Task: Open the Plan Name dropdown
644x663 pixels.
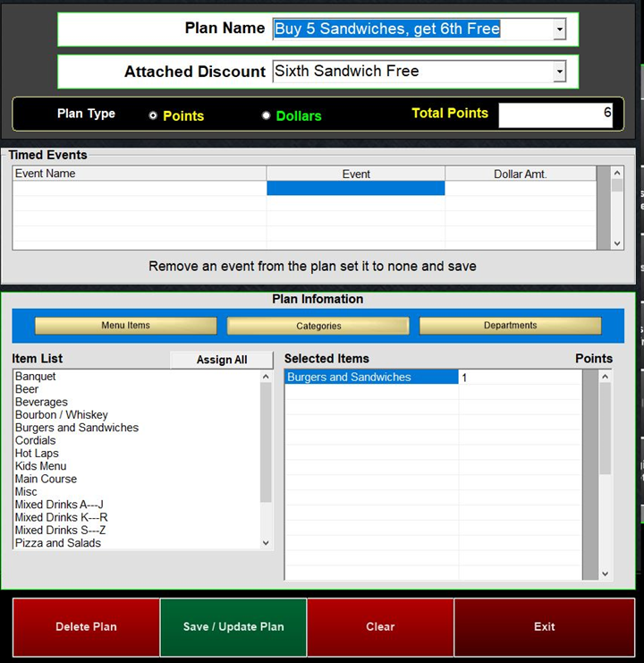Action: pos(559,30)
